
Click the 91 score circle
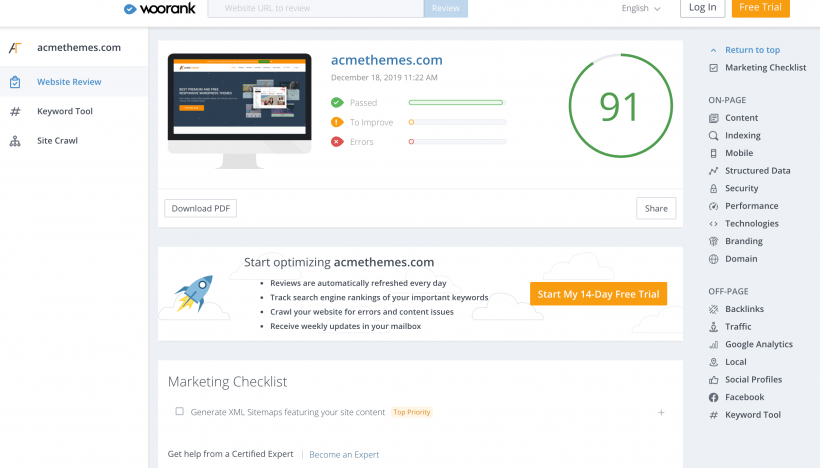point(620,106)
